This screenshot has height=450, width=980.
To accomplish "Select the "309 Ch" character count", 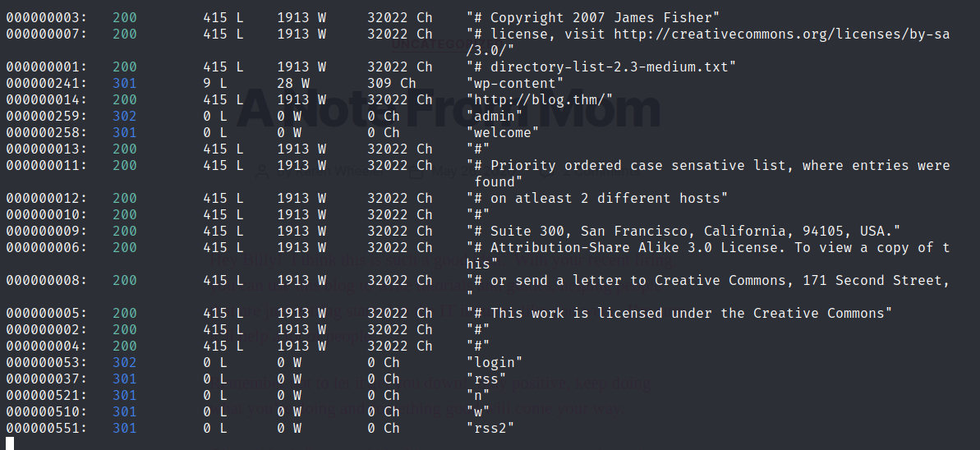I will [392, 83].
